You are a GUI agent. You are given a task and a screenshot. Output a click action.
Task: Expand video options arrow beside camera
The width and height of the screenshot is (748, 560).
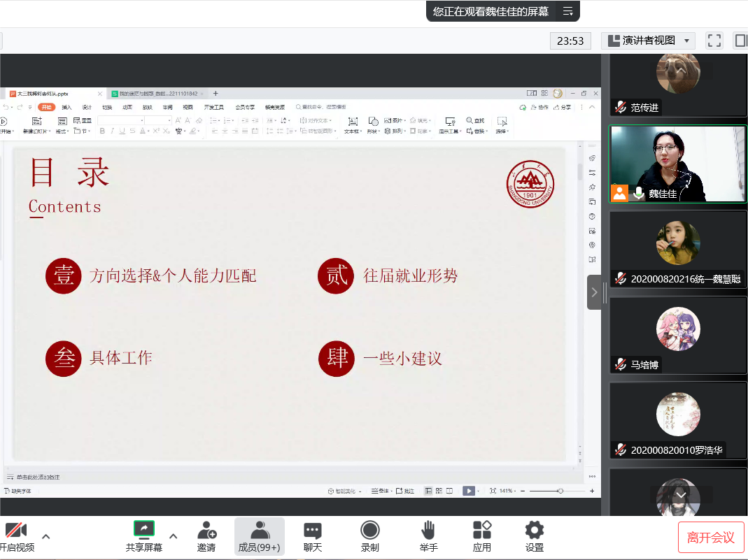46,536
